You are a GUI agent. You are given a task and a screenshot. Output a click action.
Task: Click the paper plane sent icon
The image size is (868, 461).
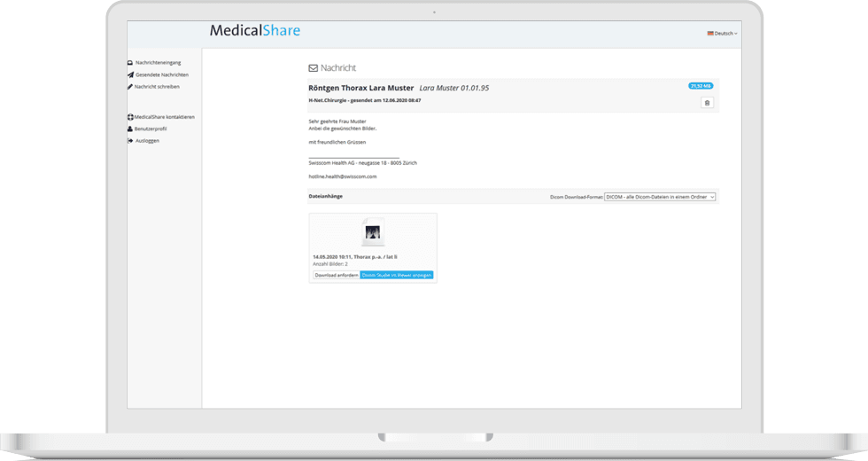[x=131, y=74]
